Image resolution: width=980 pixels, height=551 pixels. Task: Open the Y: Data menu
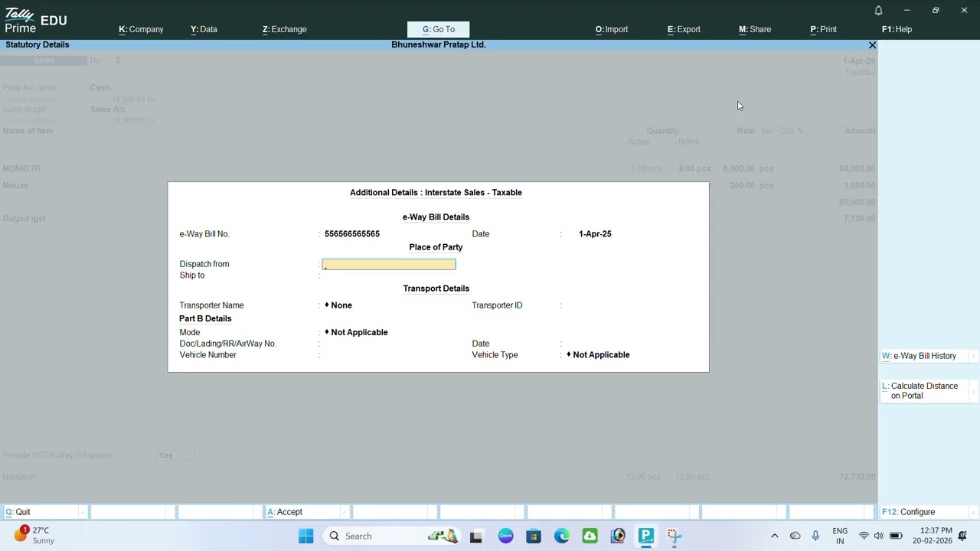pyautogui.click(x=204, y=29)
